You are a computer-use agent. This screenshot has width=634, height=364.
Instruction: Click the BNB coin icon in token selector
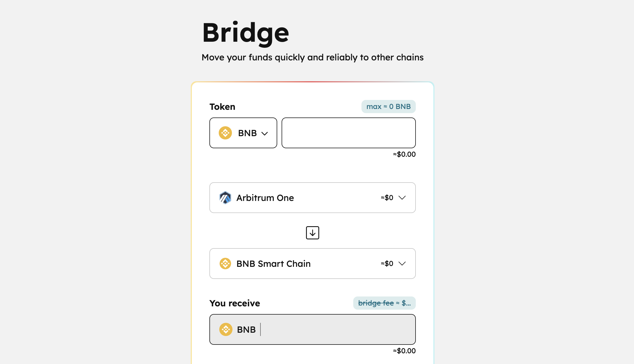pos(225,133)
